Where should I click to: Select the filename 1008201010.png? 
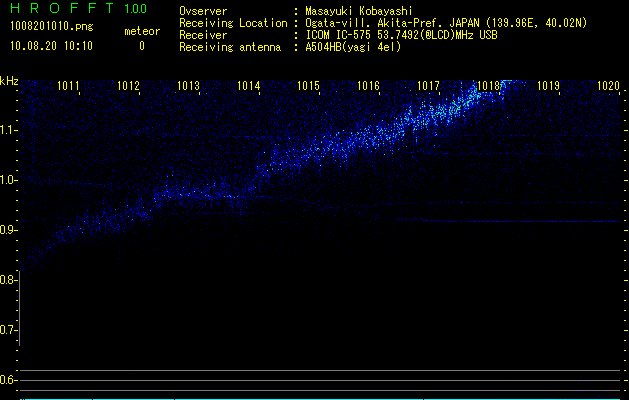pyautogui.click(x=52, y=26)
